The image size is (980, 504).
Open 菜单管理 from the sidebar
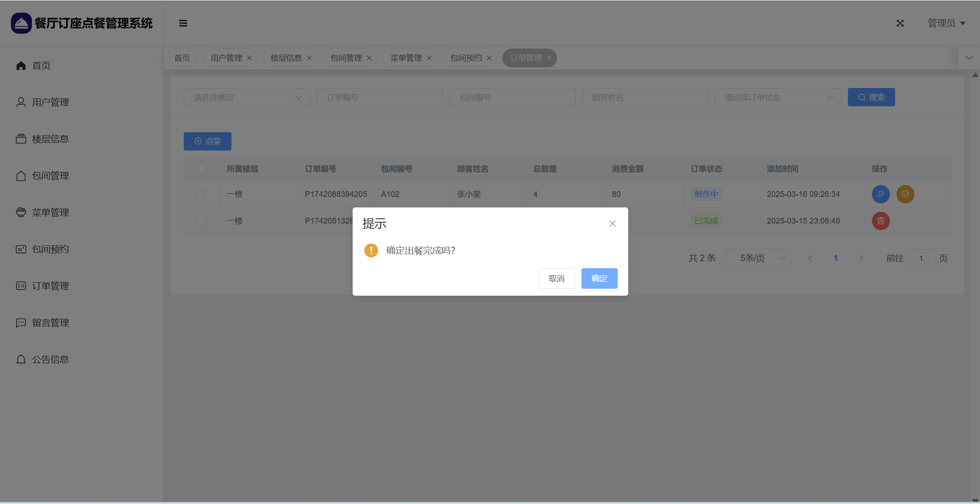click(50, 213)
